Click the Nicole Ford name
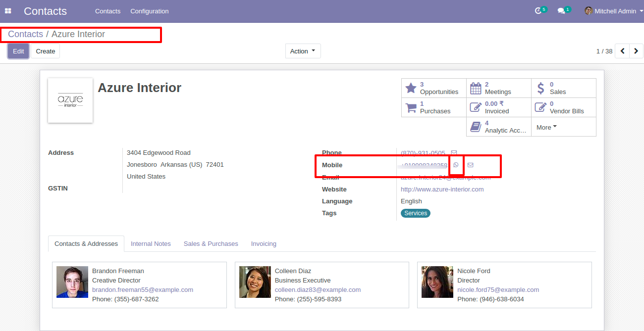 (474, 271)
